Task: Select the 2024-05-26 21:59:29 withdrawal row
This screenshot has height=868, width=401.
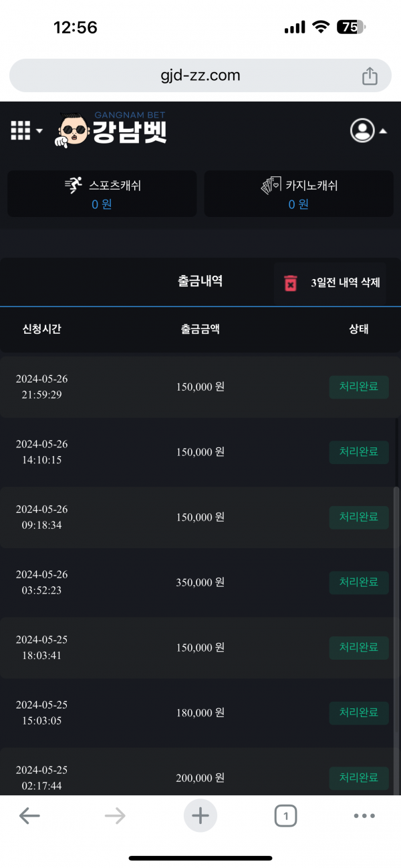Action: (200, 387)
